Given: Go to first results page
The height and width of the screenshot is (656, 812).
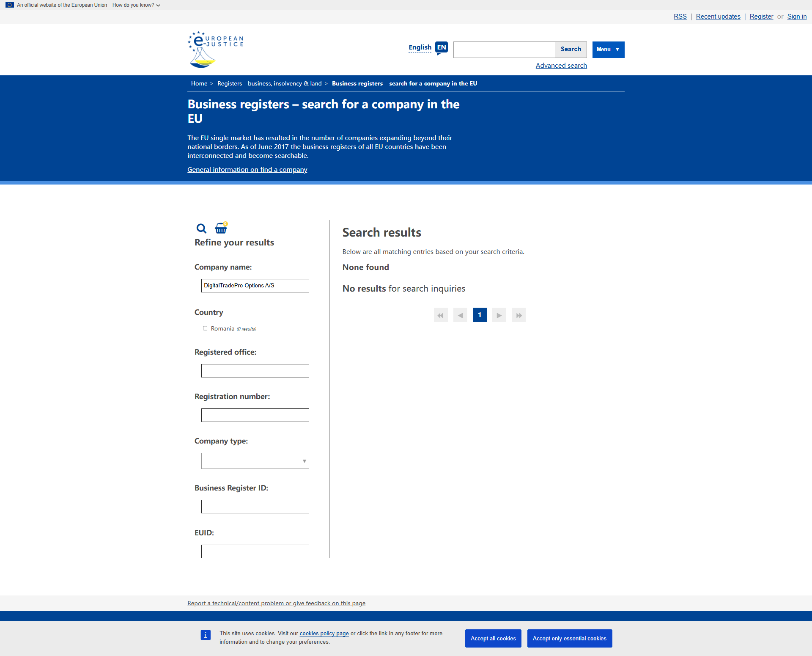Looking at the screenshot, I should coord(441,315).
